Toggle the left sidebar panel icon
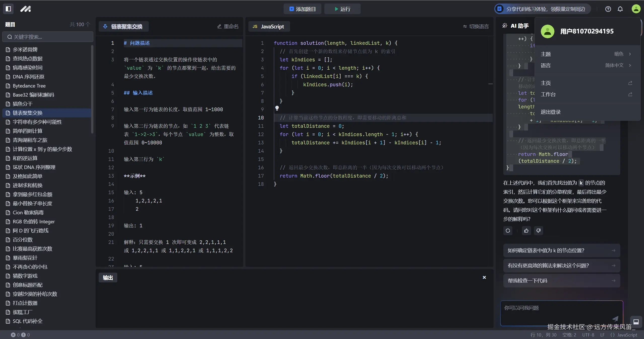This screenshot has width=644, height=339. pos(8,9)
